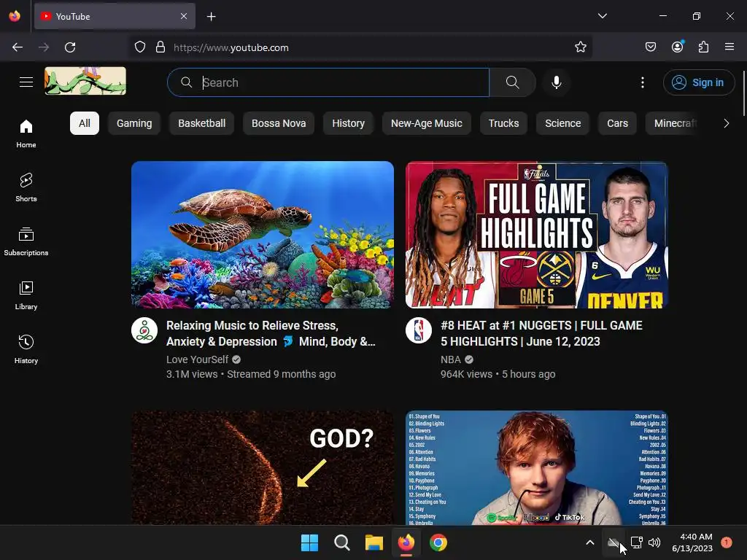Open Shorts from sidebar
747x560 pixels.
coord(26,187)
